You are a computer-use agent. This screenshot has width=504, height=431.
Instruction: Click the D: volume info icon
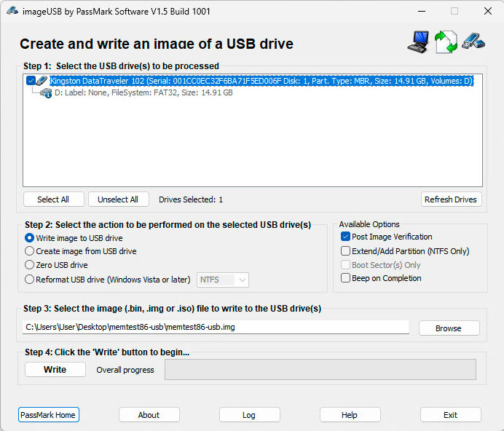[x=46, y=93]
